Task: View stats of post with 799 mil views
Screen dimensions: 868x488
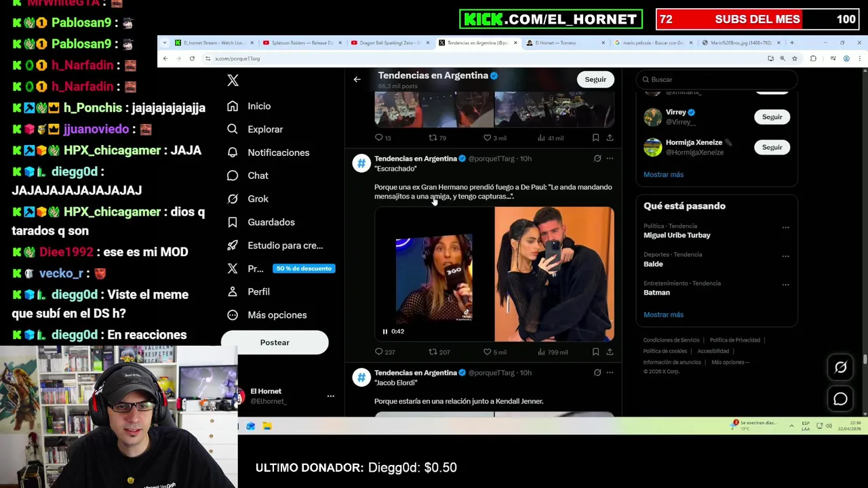Action: coord(552,352)
